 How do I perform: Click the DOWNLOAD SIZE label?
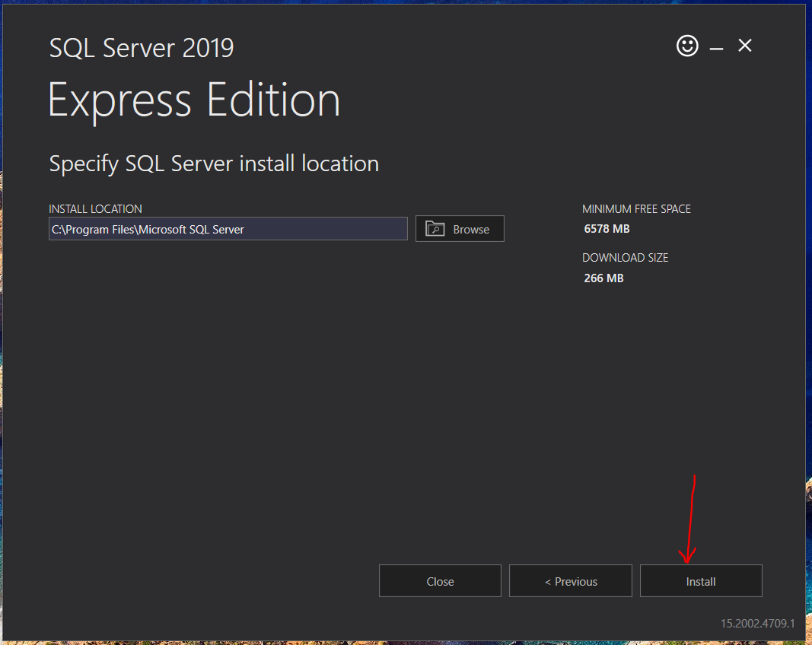tap(625, 257)
